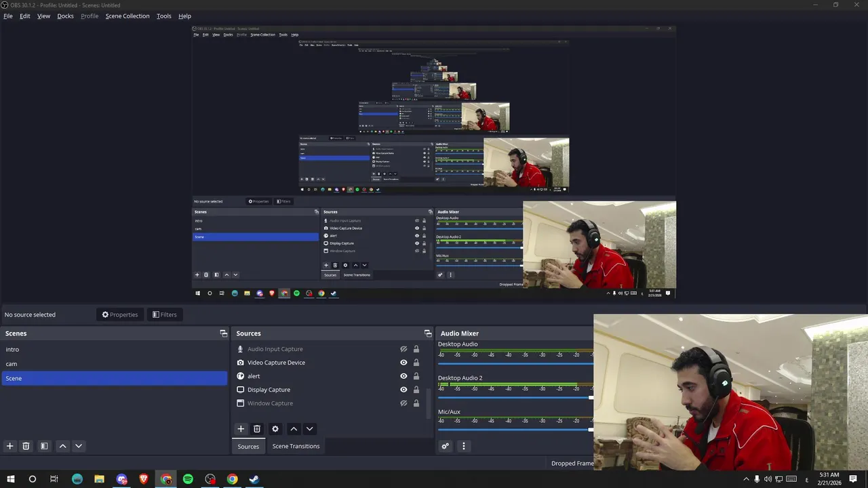Viewport: 868px width, 488px height.
Task: Adjust Desktop Audio volume slider
Action: coord(515,364)
